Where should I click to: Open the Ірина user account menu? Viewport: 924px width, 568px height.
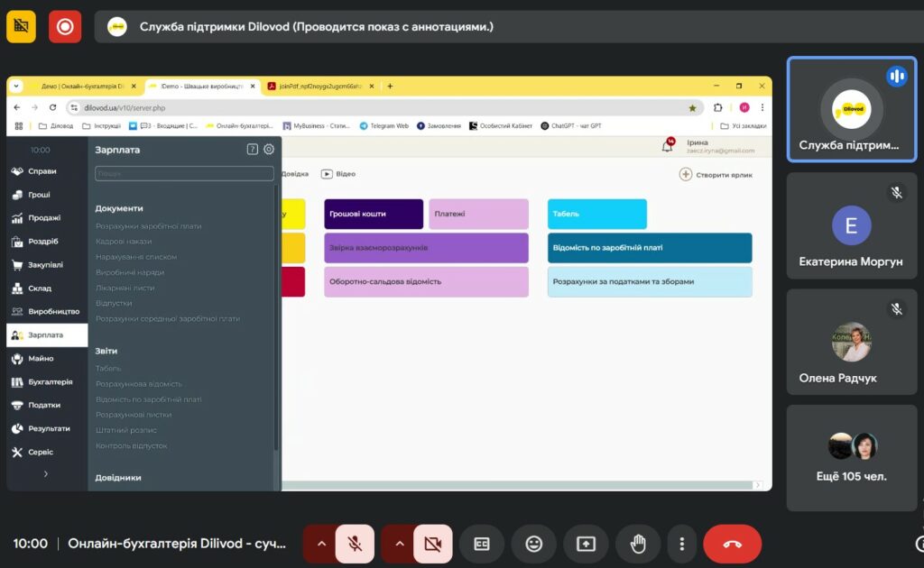click(x=720, y=146)
